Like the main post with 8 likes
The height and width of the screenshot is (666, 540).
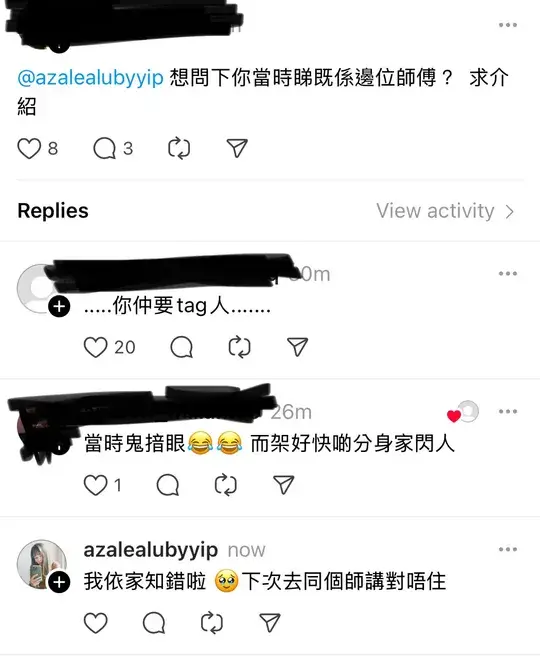pyautogui.click(x=29, y=149)
